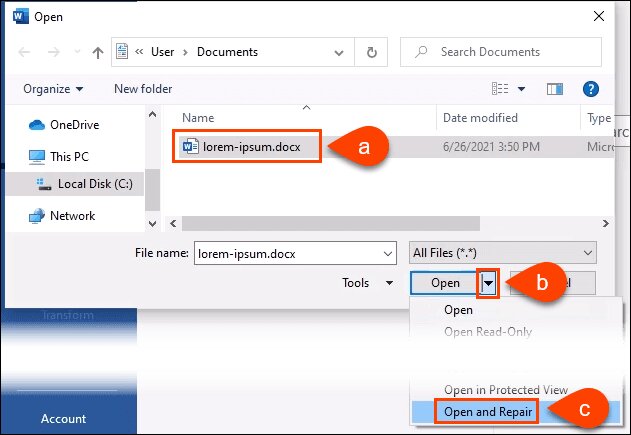631x435 pixels.
Task: Choose Open in Protected View option
Action: coord(506,390)
